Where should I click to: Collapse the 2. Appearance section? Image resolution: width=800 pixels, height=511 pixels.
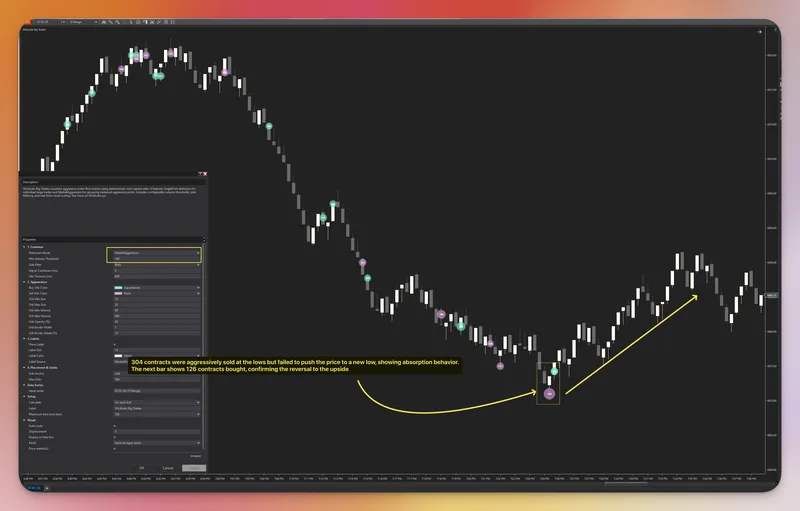24,282
